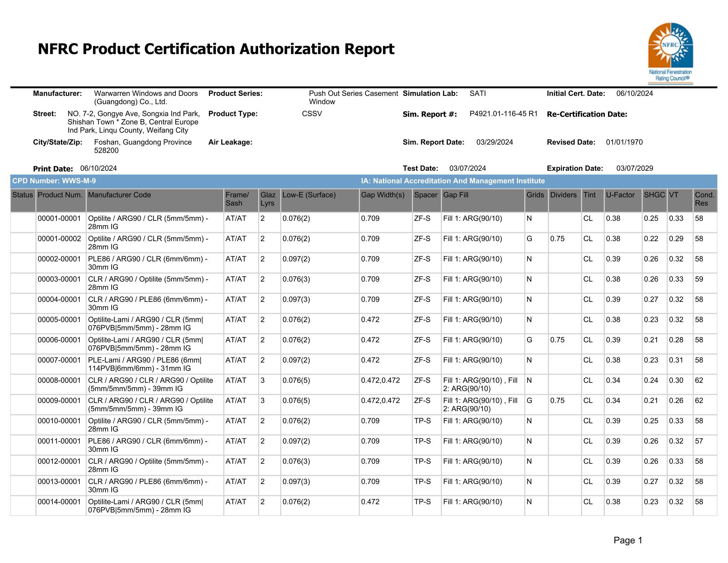
Task: Click the Initial Cert. Date value 06/10/2024
Action: coord(635,93)
